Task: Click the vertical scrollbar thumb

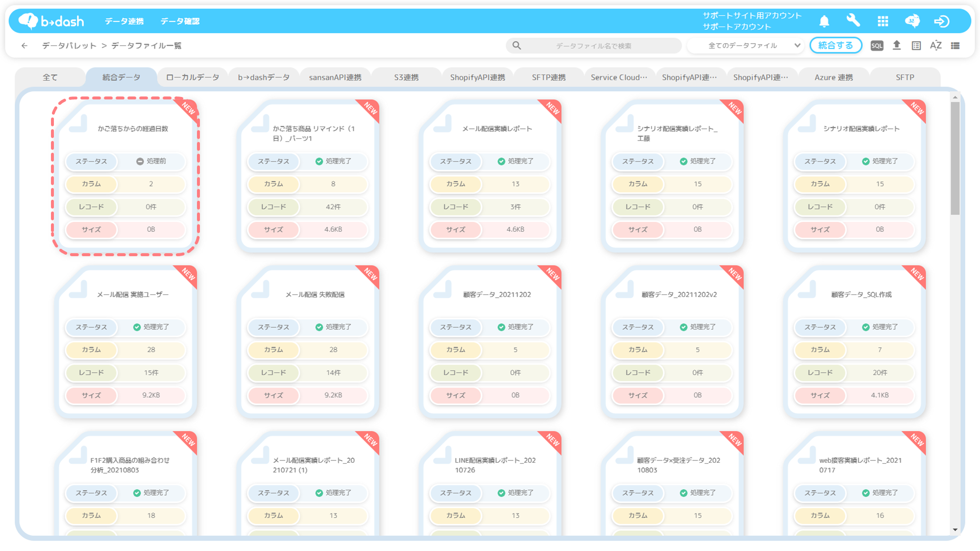Action: click(x=955, y=158)
